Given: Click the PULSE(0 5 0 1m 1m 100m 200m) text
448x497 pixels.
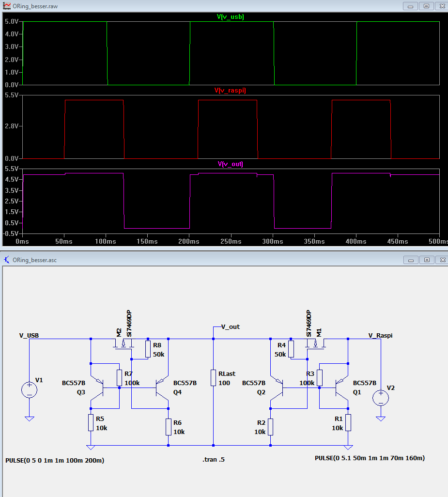Looking at the screenshot, I should point(55,461).
